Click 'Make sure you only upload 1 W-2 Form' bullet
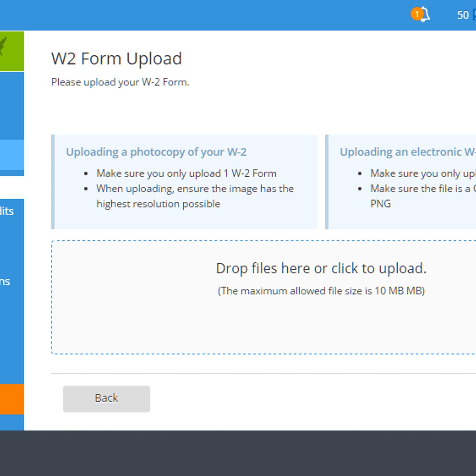 pos(187,173)
